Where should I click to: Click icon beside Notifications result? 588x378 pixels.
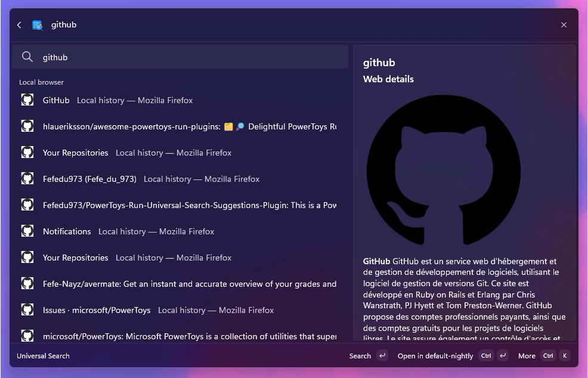pyautogui.click(x=27, y=231)
